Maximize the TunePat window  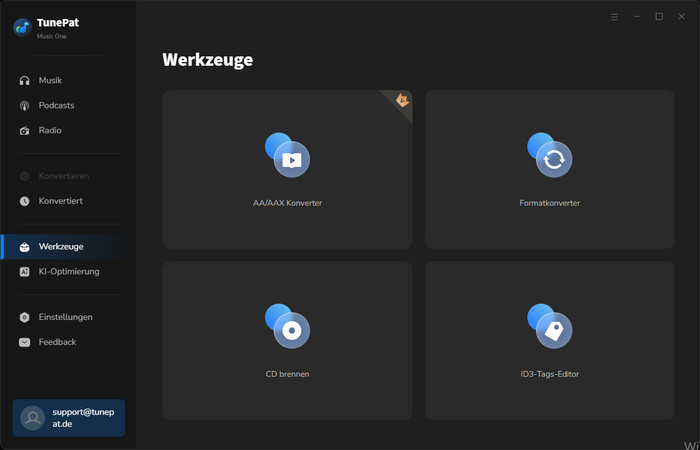coord(659,17)
